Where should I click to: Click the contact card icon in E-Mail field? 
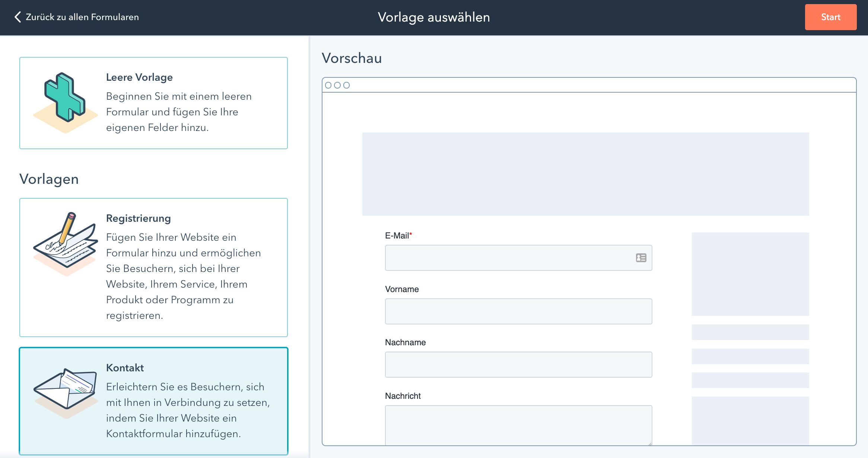(x=641, y=258)
